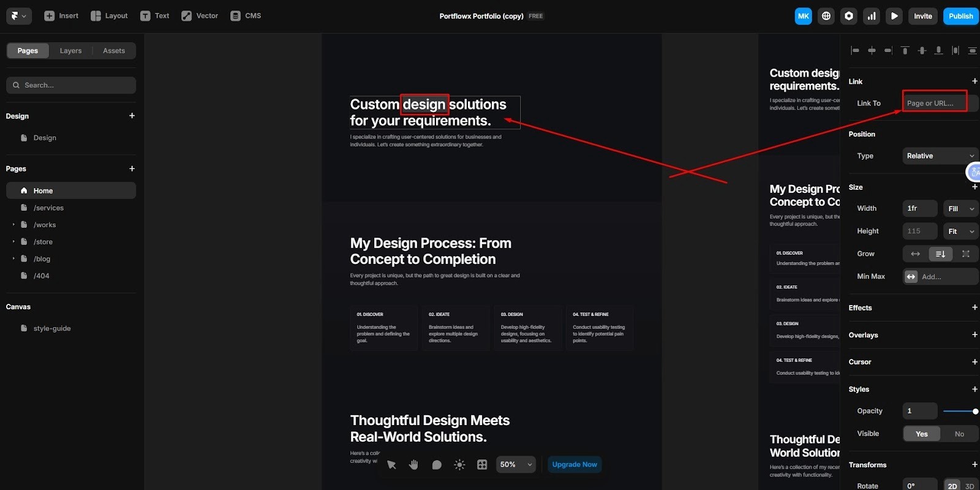Switch to the Layers tab
The width and height of the screenshot is (980, 490).
(x=70, y=51)
